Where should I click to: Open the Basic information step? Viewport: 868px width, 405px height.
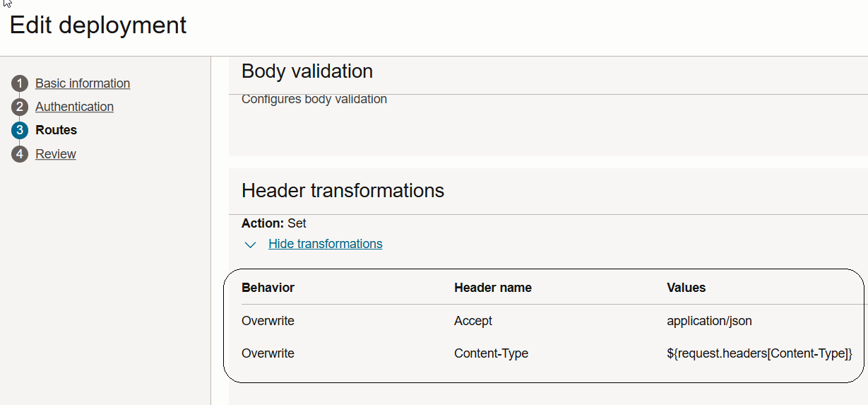point(83,83)
